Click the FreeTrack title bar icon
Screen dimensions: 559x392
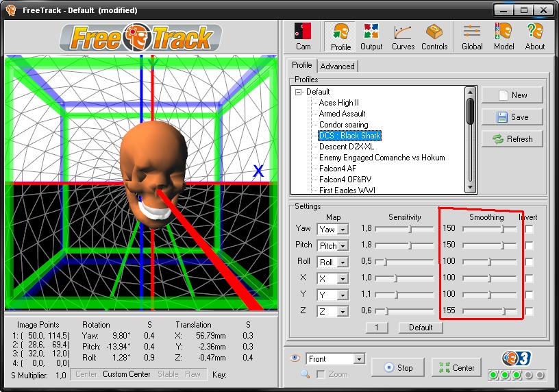click(x=12, y=10)
